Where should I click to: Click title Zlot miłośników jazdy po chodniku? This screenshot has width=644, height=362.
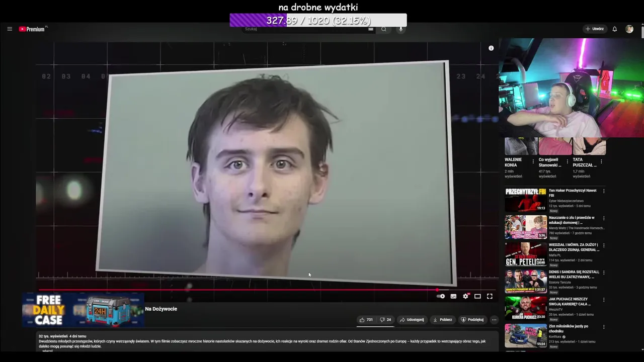coord(569,329)
